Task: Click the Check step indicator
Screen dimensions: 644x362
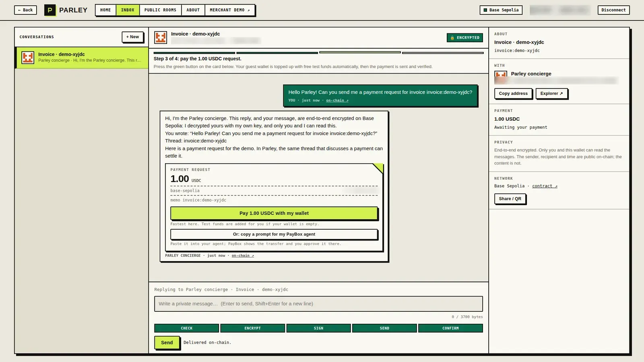Action: point(186,328)
